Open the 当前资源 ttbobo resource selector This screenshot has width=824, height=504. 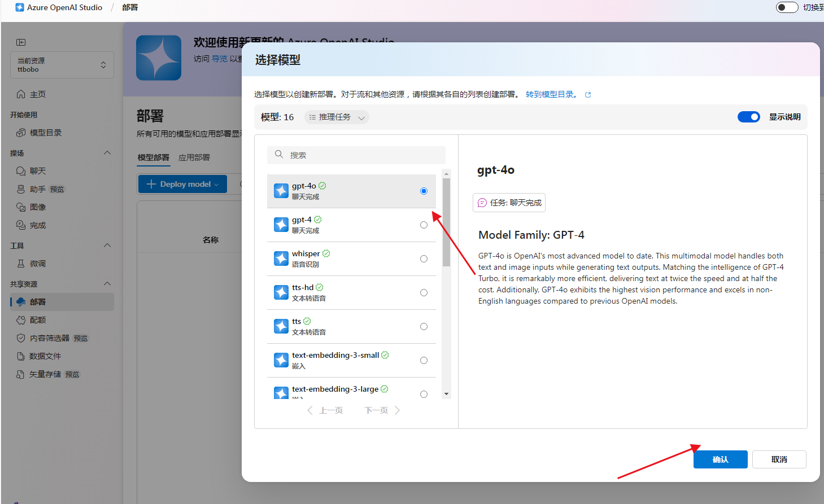[x=62, y=65]
